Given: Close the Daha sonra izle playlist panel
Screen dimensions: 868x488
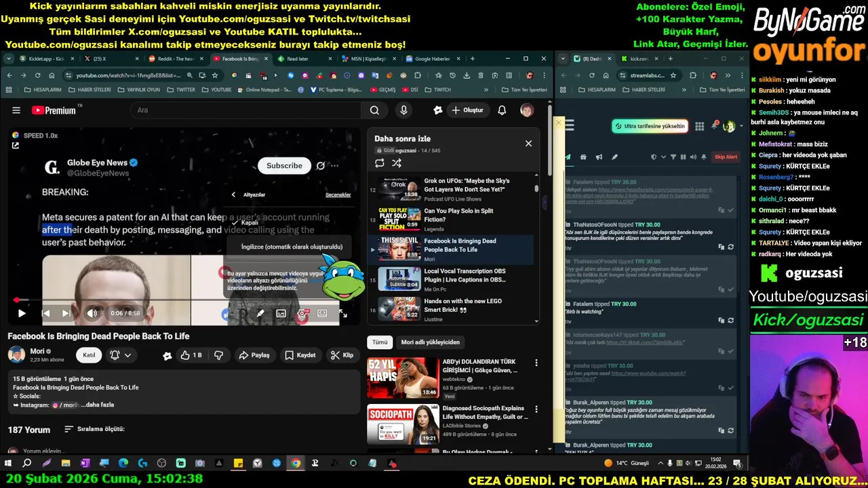Looking at the screenshot, I should tap(528, 143).
